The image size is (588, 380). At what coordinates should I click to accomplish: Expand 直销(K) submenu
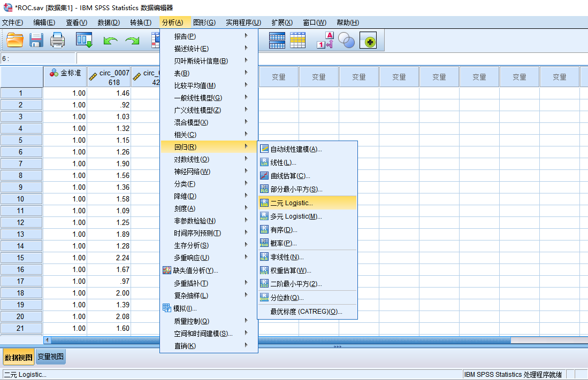pyautogui.click(x=209, y=346)
